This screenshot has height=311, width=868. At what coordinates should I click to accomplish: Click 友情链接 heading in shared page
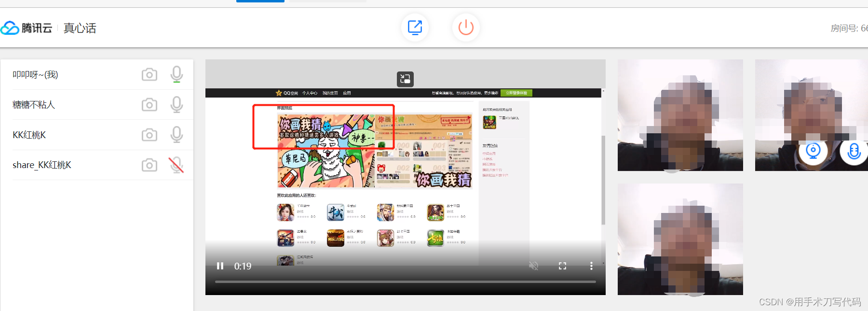490,146
